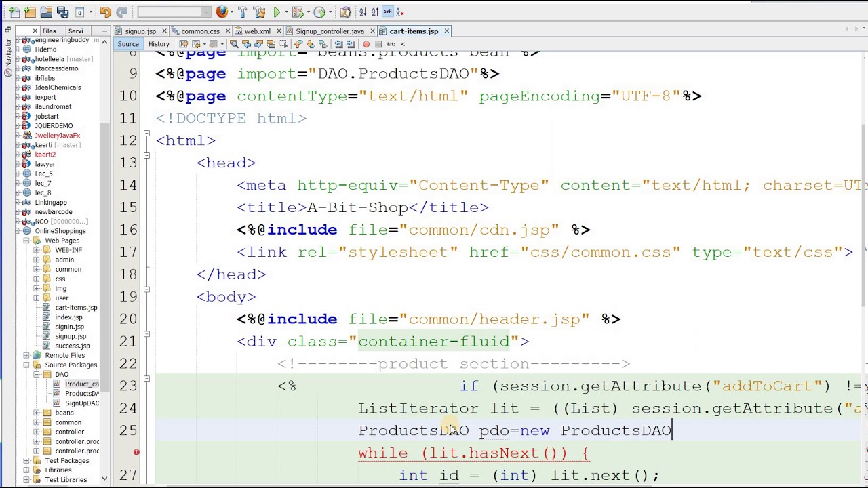Click the error marker on line 26
The width and height of the screenshot is (868, 488).
pos(136,452)
